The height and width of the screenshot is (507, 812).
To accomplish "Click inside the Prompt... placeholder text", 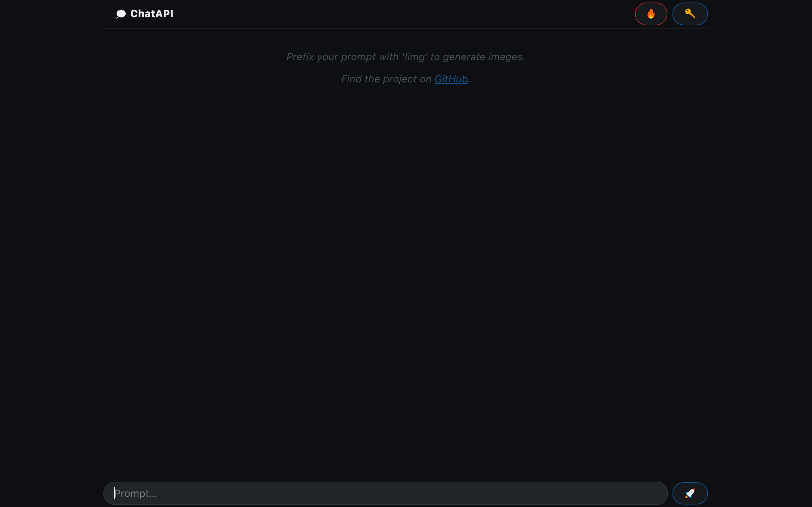I will (x=135, y=493).
